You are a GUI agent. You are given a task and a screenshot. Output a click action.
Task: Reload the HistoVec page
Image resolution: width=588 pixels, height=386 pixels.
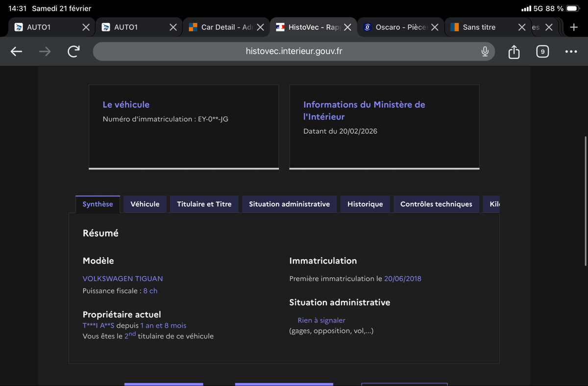[73, 51]
